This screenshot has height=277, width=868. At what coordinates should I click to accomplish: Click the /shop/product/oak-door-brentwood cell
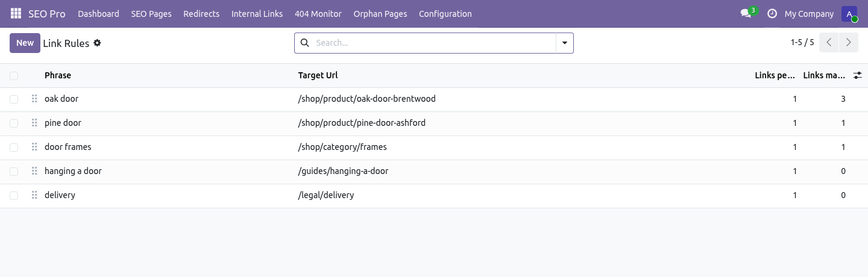[366, 99]
